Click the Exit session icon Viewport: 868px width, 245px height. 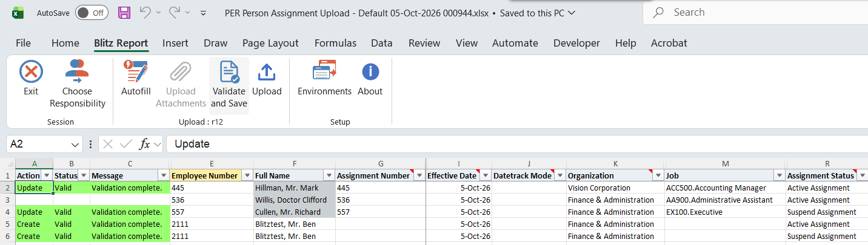[31, 72]
